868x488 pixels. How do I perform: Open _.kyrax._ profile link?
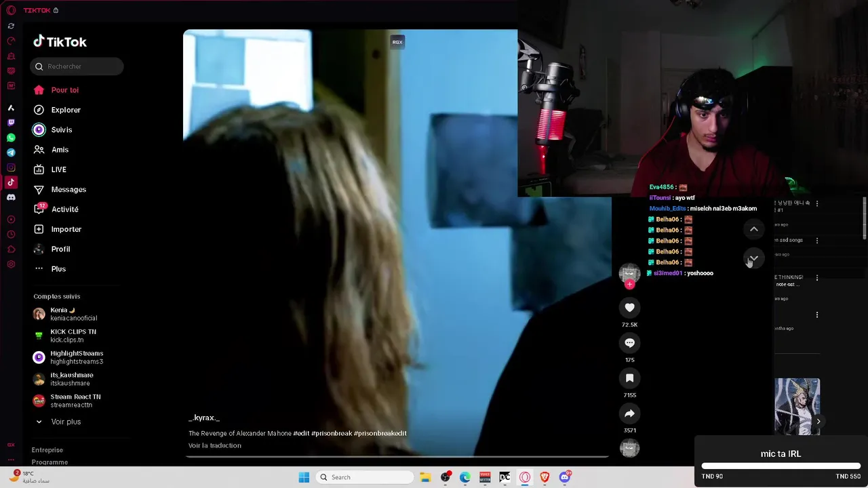pyautogui.click(x=204, y=418)
